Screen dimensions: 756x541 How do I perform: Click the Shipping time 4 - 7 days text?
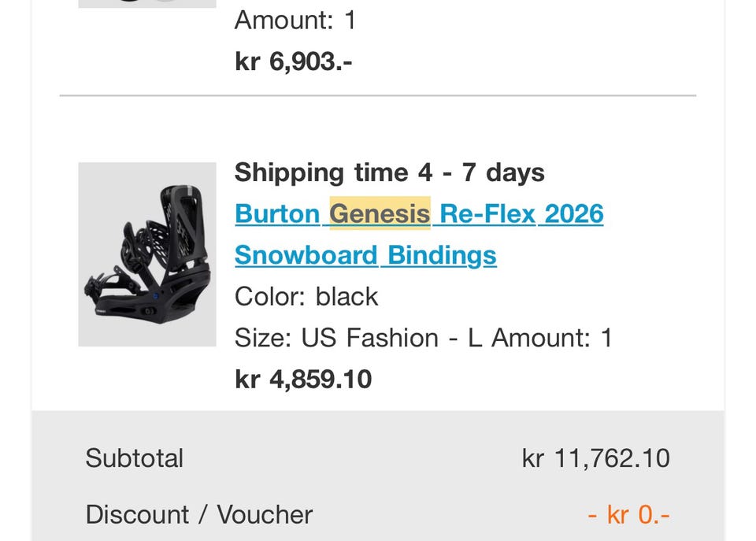390,172
